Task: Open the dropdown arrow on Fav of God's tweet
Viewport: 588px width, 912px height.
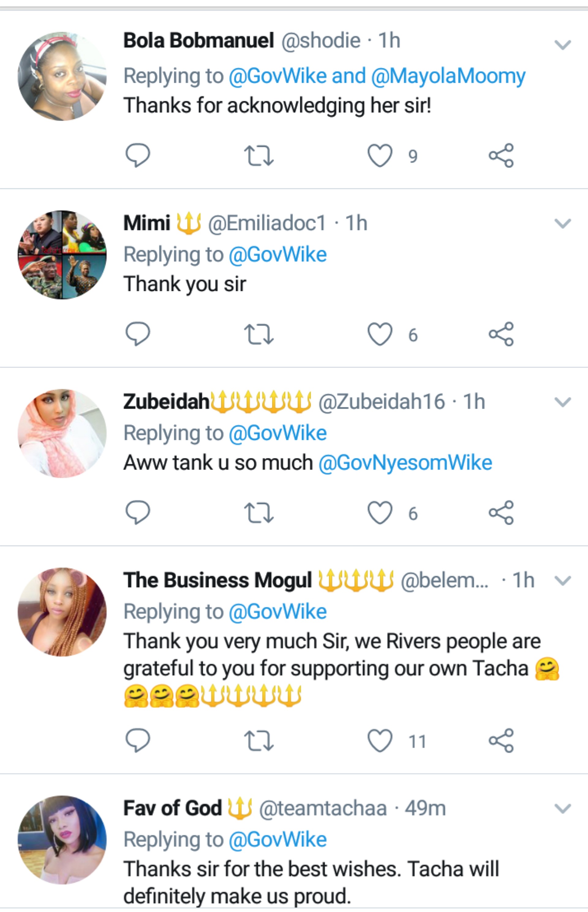Action: (562, 808)
